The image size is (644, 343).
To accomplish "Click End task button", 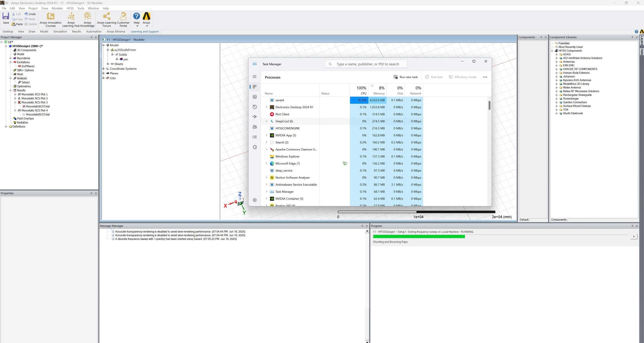I will coord(434,77).
